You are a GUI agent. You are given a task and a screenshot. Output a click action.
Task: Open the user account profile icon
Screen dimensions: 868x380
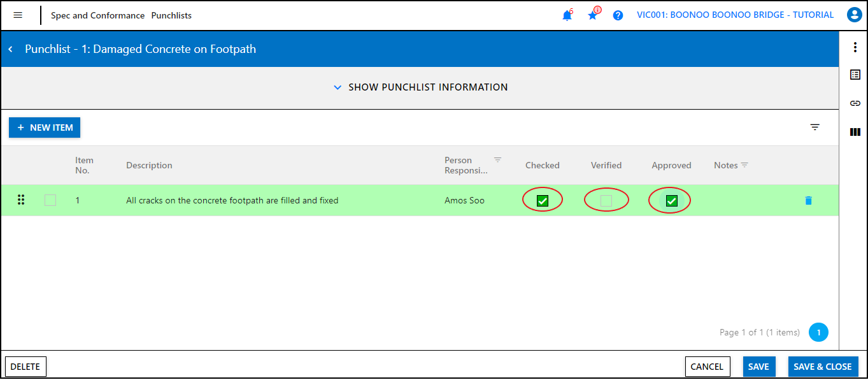pos(854,15)
